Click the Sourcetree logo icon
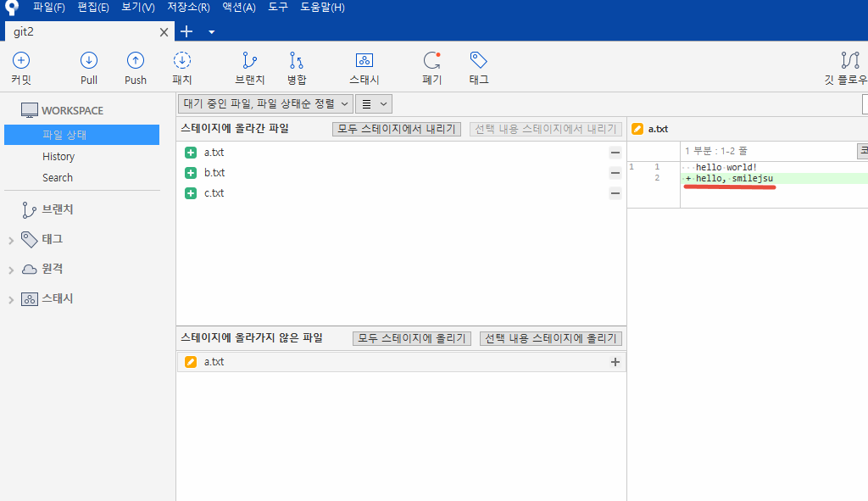Image resolution: width=868 pixels, height=501 pixels. click(x=12, y=7)
